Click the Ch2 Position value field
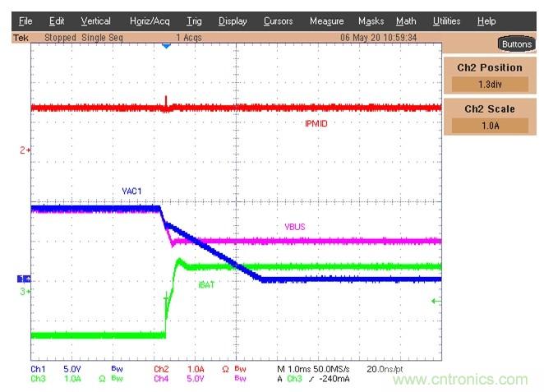The height and width of the screenshot is (392, 544). coord(491,84)
